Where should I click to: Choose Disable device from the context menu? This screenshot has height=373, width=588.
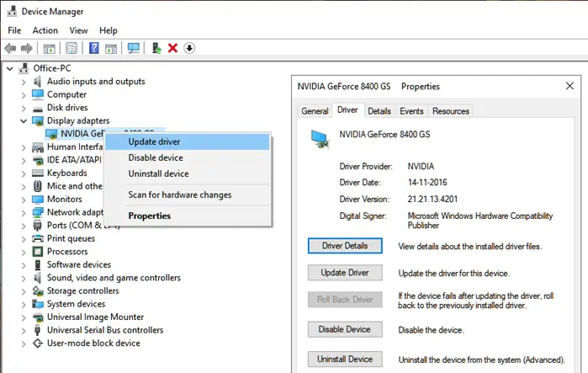187,157
